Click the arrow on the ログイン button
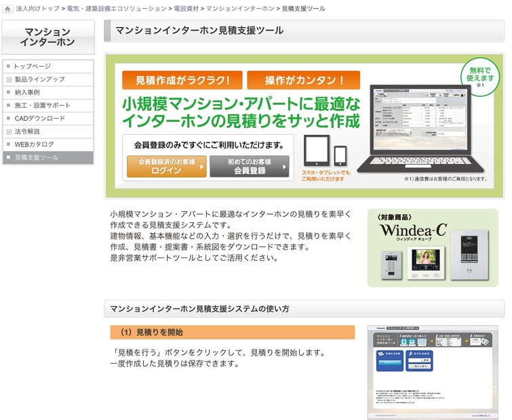512x420 pixels. (201, 167)
